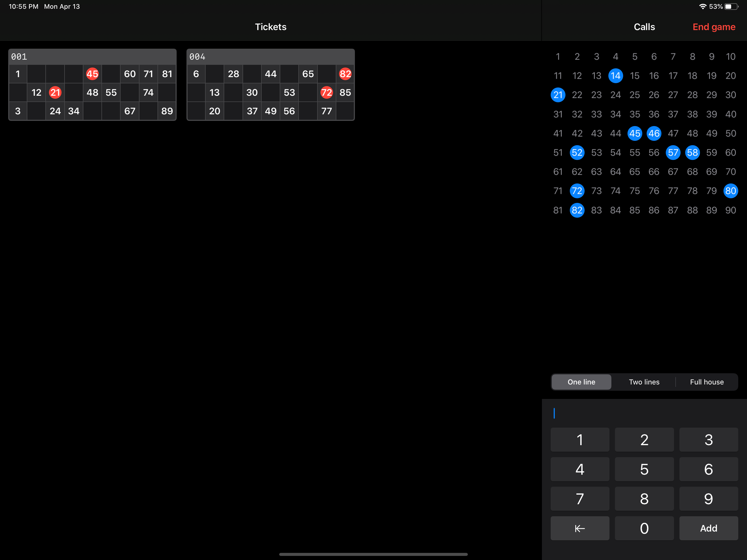Tap number 6 on ticket 004
This screenshot has height=560, width=747.
[196, 74]
